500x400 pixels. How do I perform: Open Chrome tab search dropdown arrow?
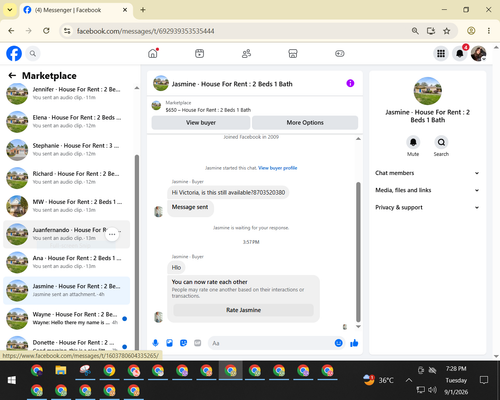coord(10,10)
